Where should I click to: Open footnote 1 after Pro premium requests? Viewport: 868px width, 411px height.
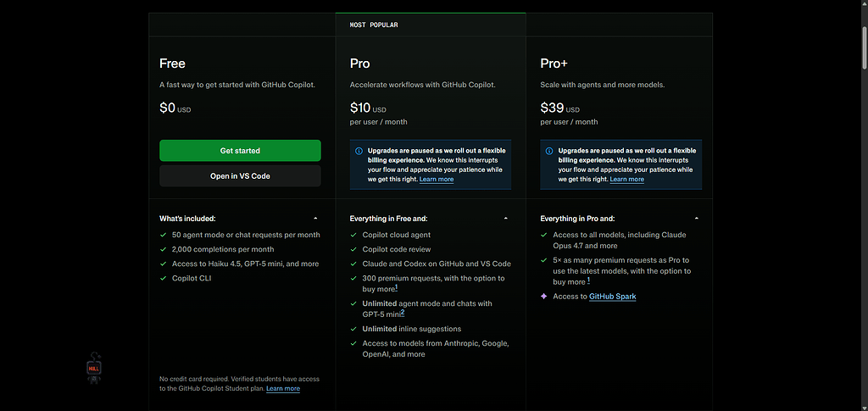coord(397,288)
